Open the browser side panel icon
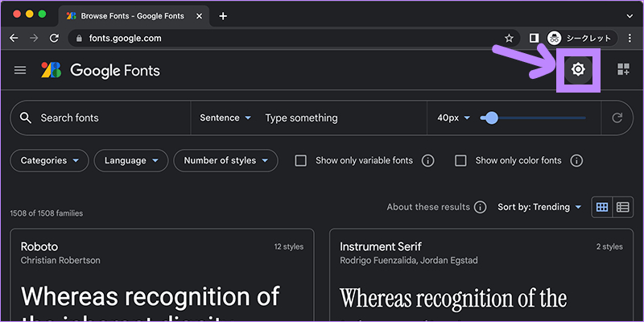 (x=534, y=38)
